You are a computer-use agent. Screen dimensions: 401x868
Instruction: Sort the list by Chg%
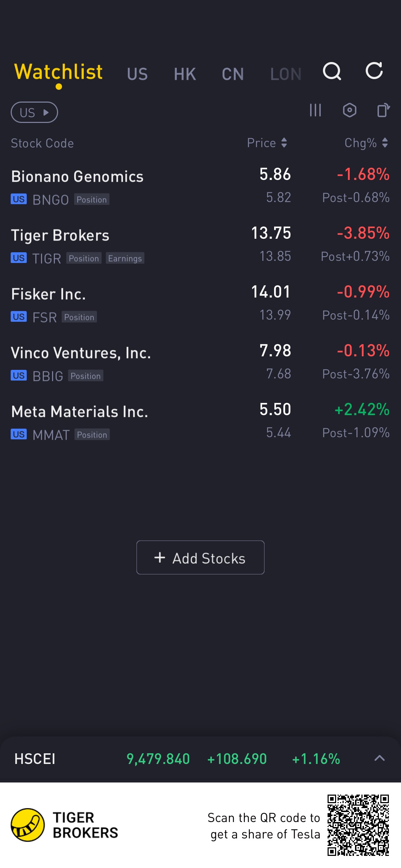click(x=366, y=143)
